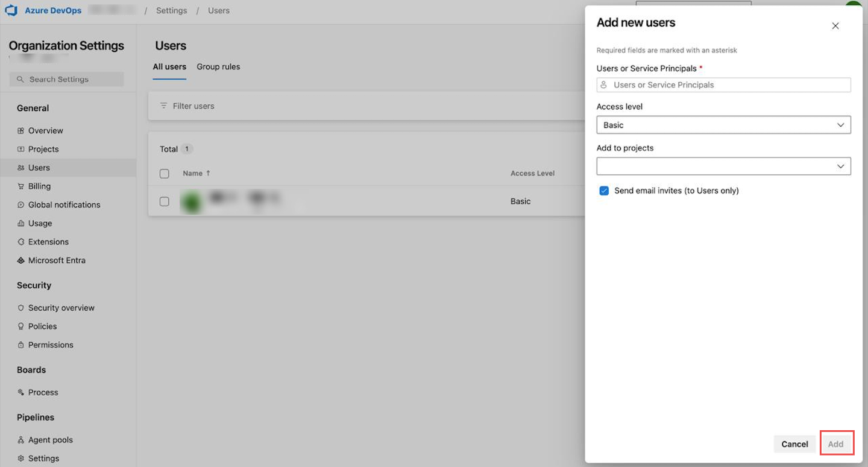868x467 pixels.
Task: Switch to the Group rules tab
Action: click(x=218, y=66)
